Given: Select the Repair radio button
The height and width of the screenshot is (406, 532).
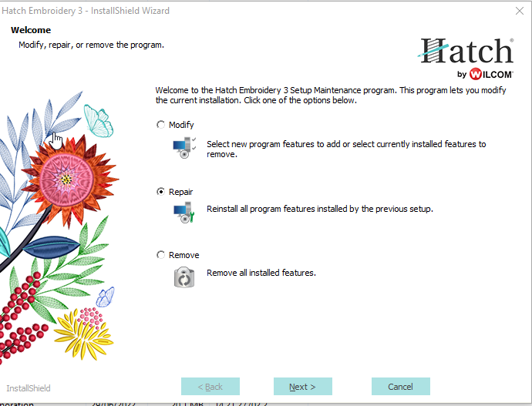Looking at the screenshot, I should tap(160, 192).
